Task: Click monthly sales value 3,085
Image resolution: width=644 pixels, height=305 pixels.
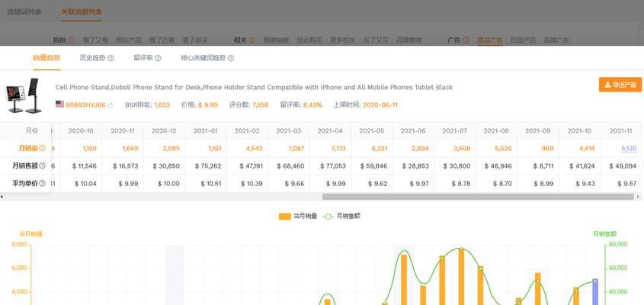Action: tap(171, 149)
